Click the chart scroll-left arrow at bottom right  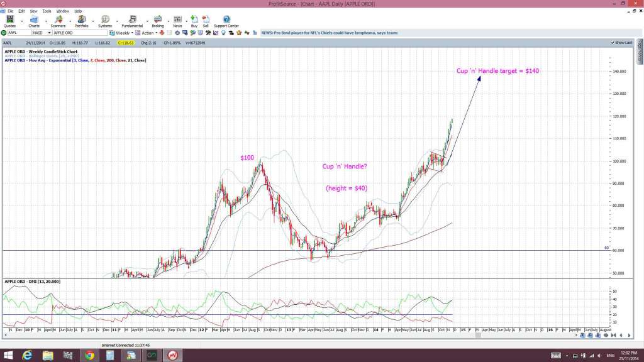[621, 336]
